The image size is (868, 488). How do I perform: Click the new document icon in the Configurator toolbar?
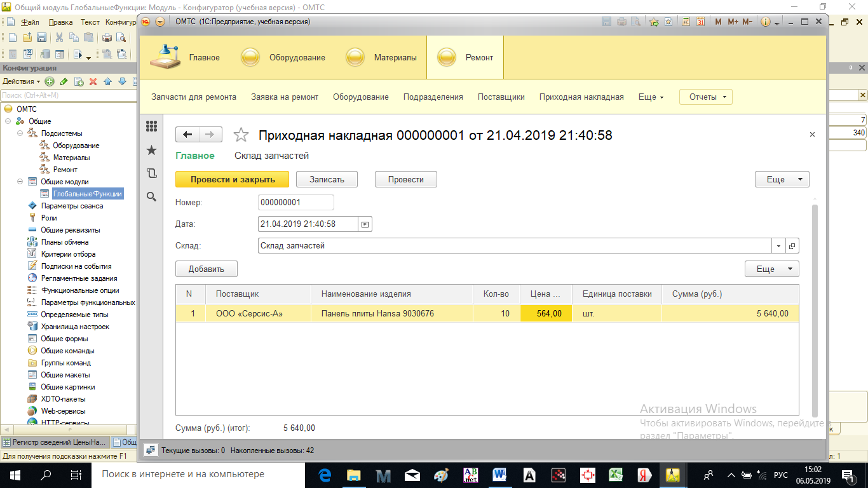13,37
